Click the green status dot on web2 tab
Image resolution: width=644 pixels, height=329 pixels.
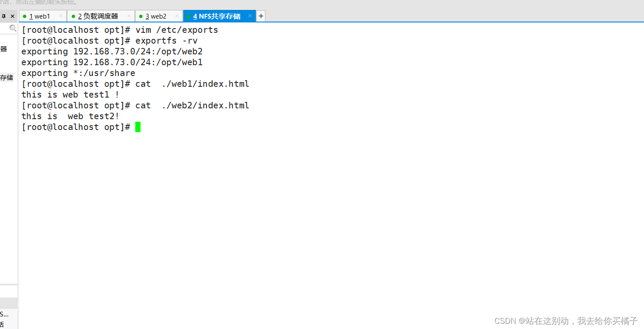coord(141,16)
